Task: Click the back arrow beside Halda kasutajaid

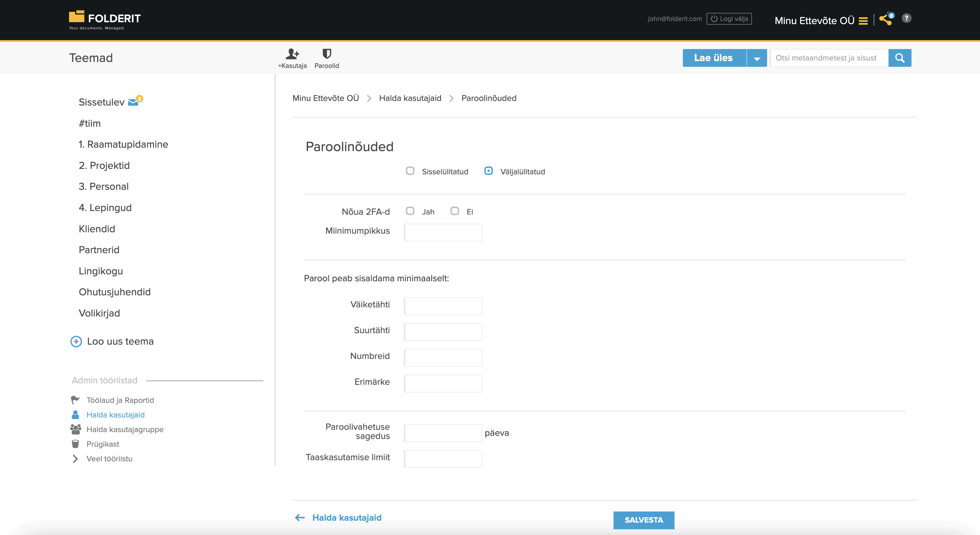Action: [300, 518]
